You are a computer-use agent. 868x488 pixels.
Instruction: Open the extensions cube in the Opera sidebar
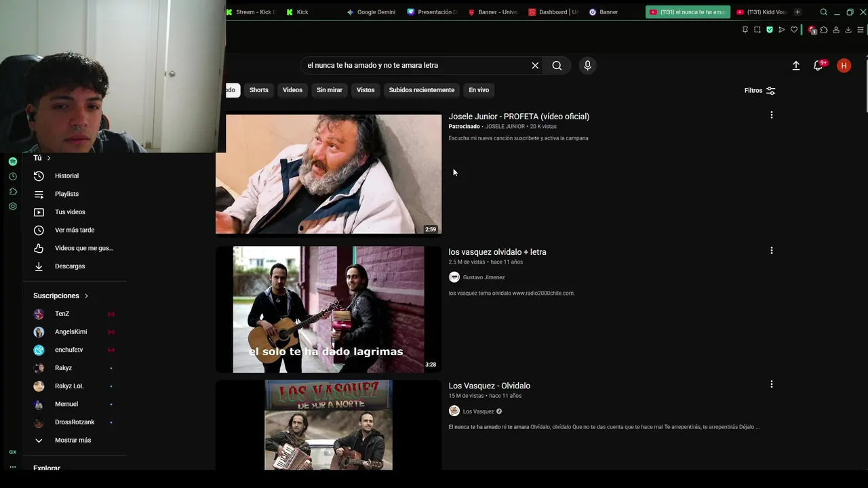[x=13, y=191]
